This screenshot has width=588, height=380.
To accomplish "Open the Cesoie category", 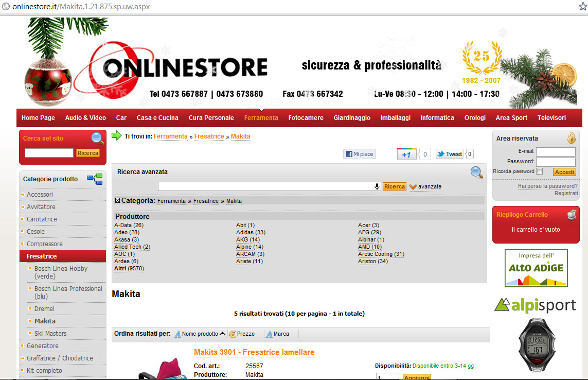I will [x=35, y=232].
